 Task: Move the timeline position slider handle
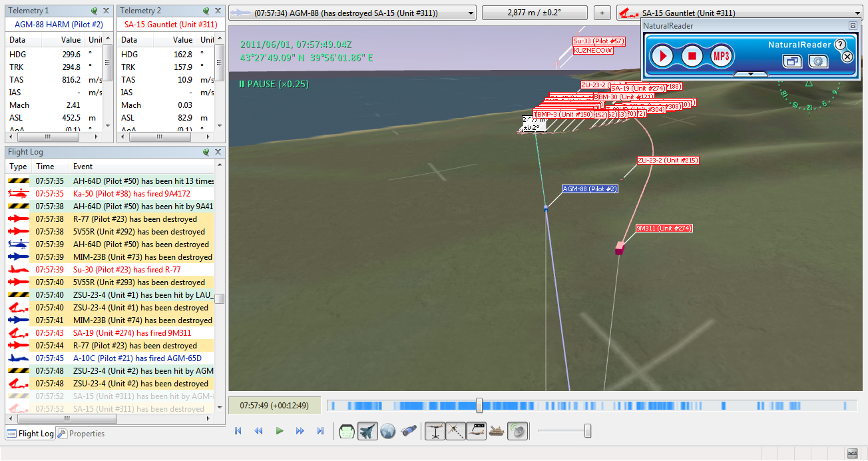pos(479,406)
